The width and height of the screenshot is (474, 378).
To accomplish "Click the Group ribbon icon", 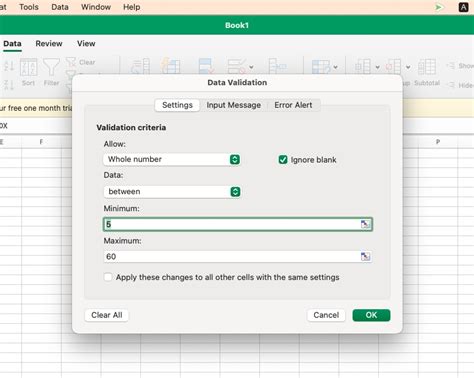I will coord(363,67).
